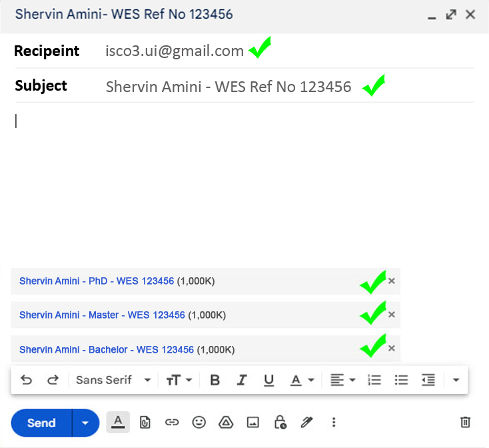This screenshot has height=448, width=489.
Task: Close the compose window
Action: pyautogui.click(x=470, y=15)
